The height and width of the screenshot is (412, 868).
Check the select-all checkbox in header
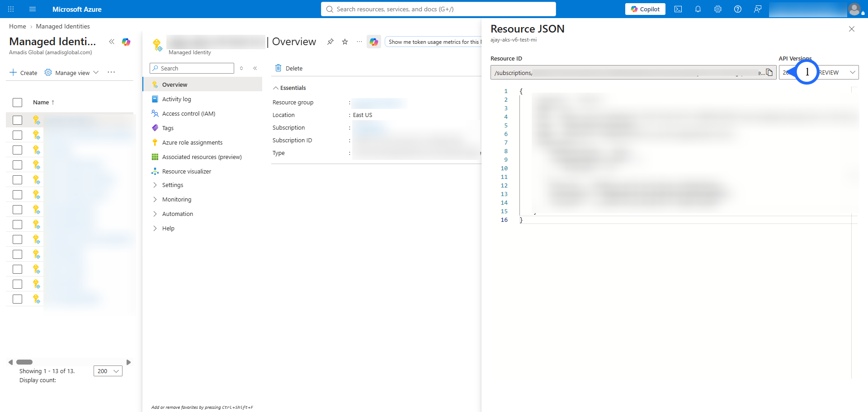pos(18,103)
